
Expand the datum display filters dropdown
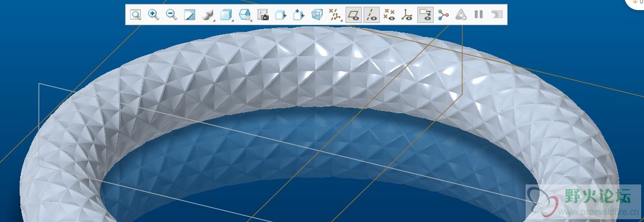[x=335, y=15]
